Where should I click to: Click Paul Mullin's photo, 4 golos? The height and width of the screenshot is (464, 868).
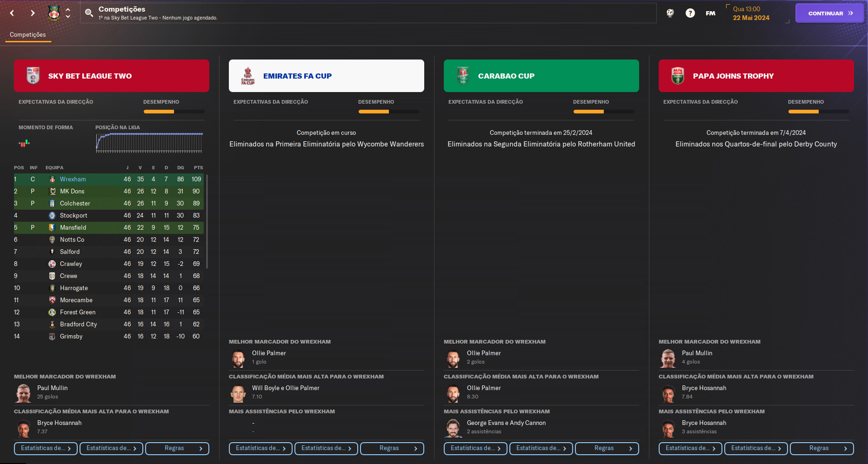tap(668, 358)
